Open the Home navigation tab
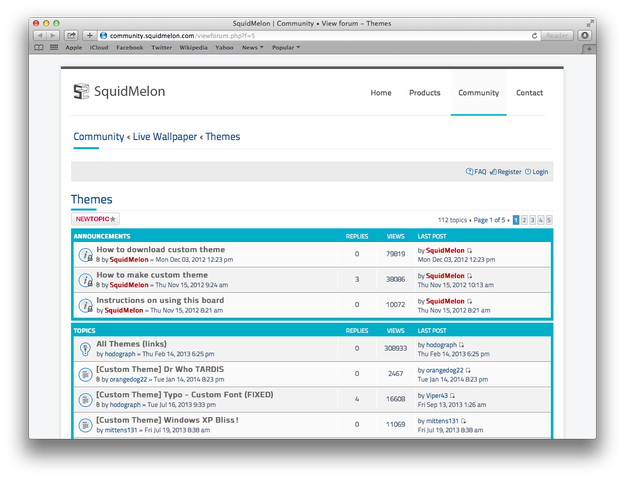The height and width of the screenshot is (479, 625). [x=381, y=93]
